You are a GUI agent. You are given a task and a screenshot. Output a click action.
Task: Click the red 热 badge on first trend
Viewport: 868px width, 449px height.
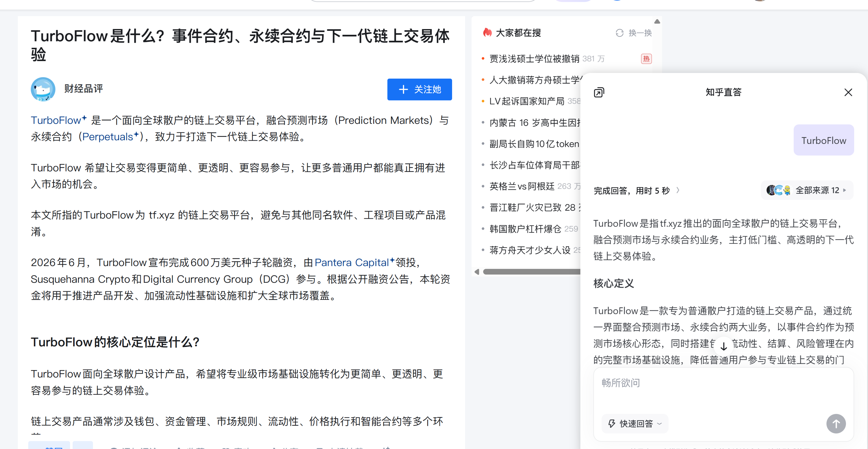(646, 59)
